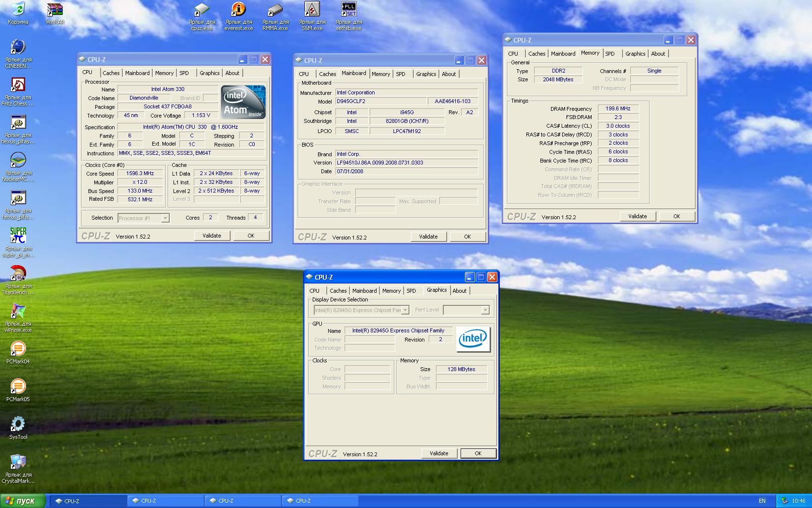Click Validate in the Graphics window
The width and height of the screenshot is (812, 508).
(x=439, y=453)
